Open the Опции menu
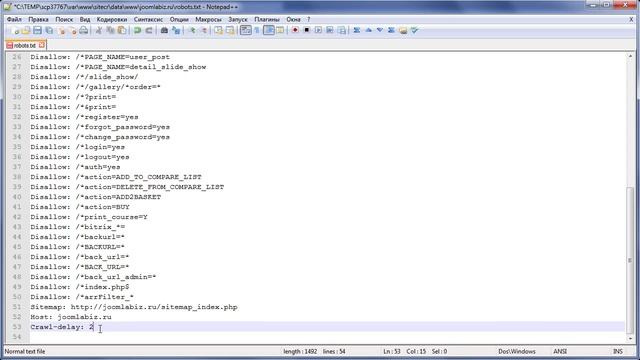The width and height of the screenshot is (640, 360). (179, 19)
